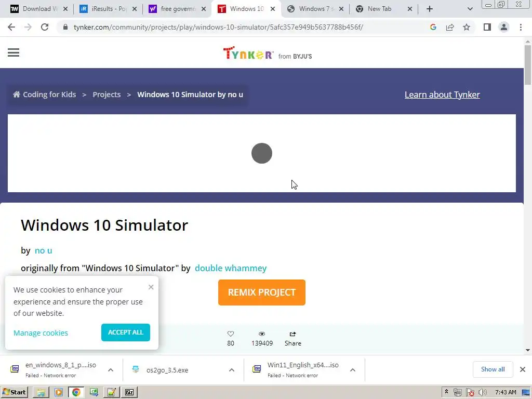
Task: Toggle the browser side panel
Action: tap(487, 27)
